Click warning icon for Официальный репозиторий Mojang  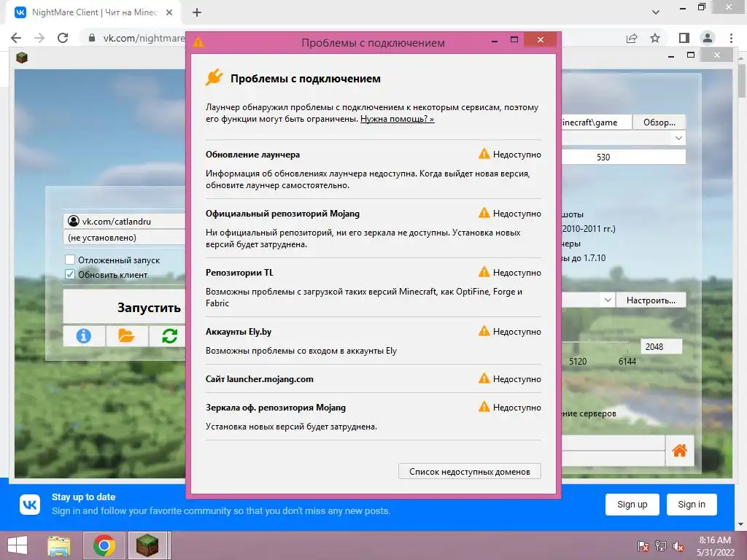[x=484, y=213]
